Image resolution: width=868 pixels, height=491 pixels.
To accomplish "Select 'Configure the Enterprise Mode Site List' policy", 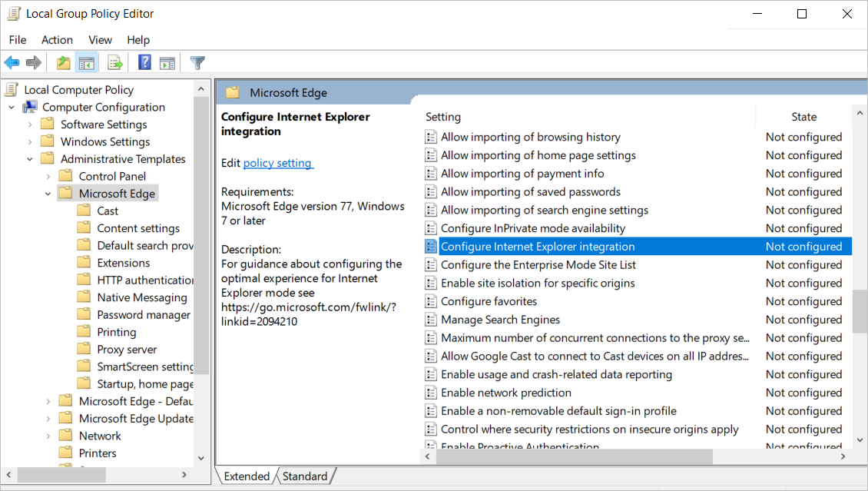I will pyautogui.click(x=538, y=265).
